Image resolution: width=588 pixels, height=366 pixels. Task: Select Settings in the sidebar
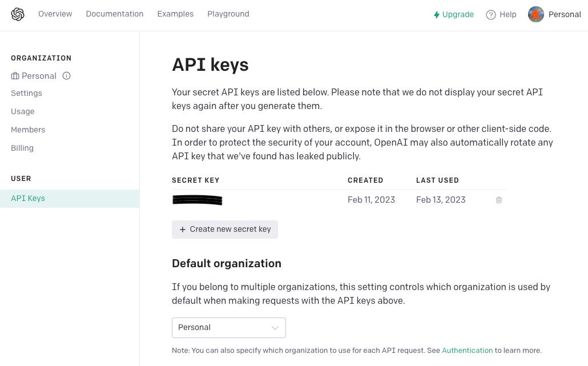point(27,93)
